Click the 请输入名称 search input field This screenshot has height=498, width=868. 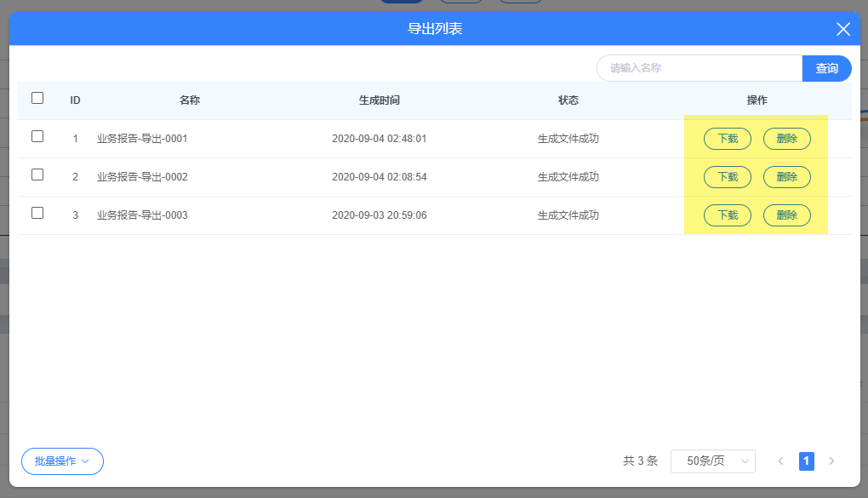tap(700, 68)
